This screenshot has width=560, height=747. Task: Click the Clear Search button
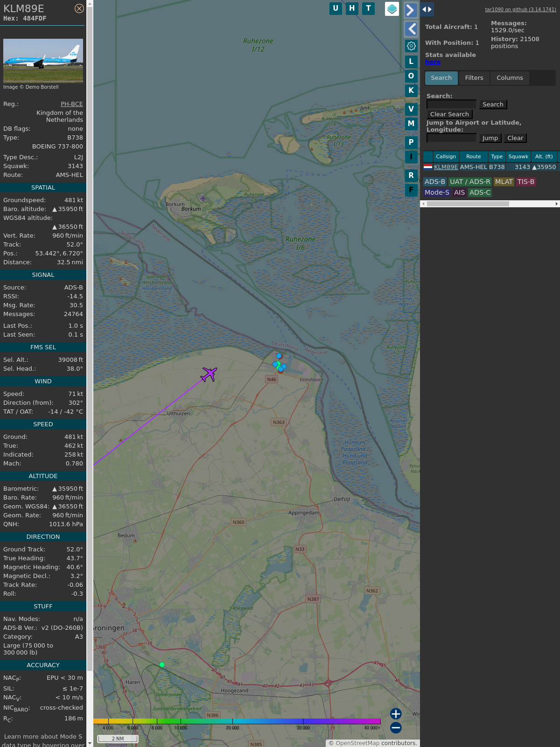(449, 114)
